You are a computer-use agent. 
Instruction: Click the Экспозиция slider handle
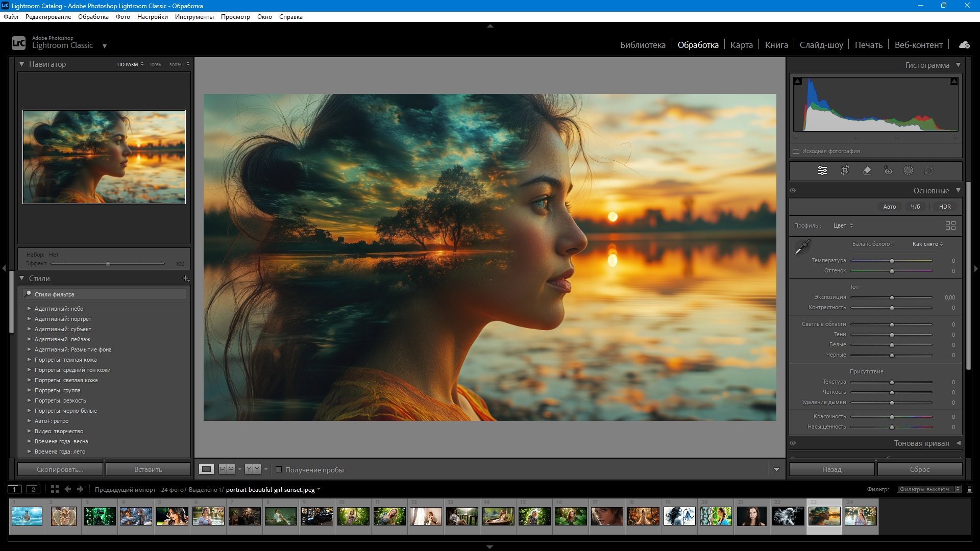pyautogui.click(x=892, y=297)
